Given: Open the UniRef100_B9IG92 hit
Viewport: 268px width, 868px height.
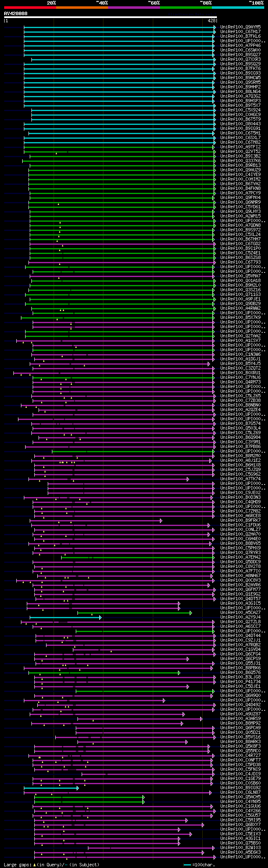Looking at the screenshot, I should click(x=240, y=788).
